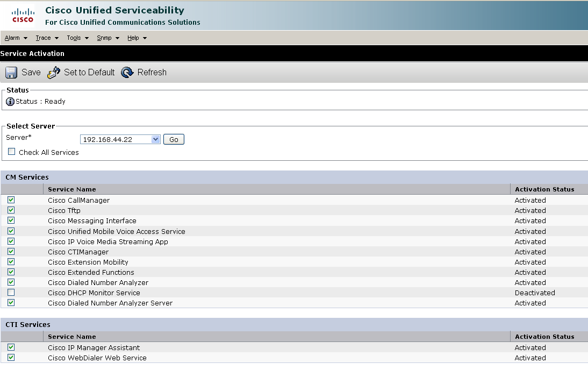The width and height of the screenshot is (588, 370).
Task: Open the Alarm menu
Action: pyautogui.click(x=16, y=38)
